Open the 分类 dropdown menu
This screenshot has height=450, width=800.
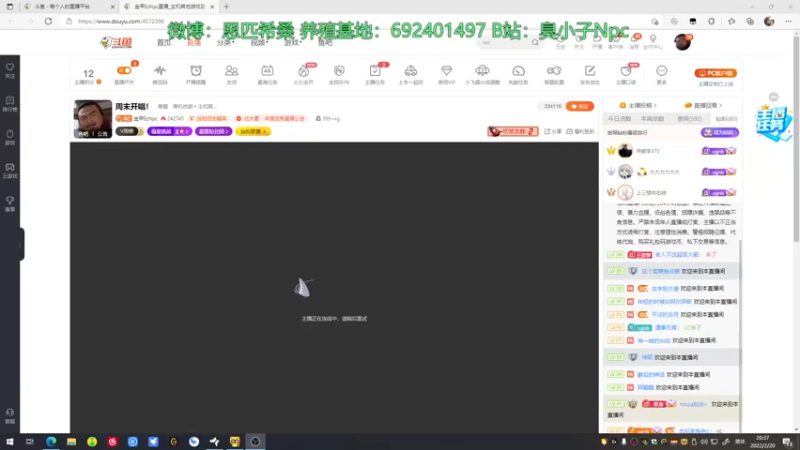(225, 42)
